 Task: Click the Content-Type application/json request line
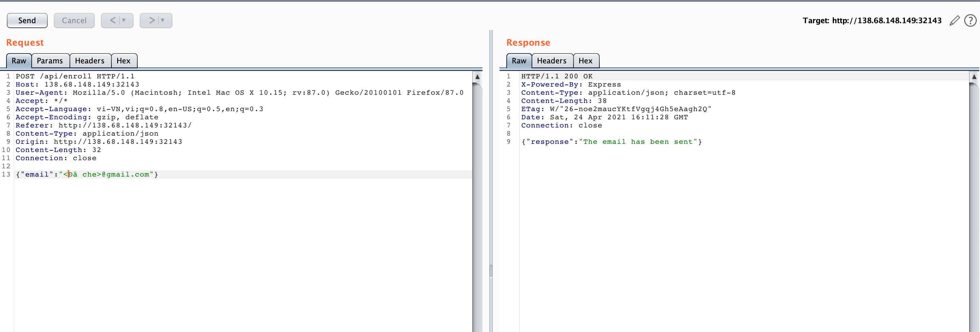[87, 134]
